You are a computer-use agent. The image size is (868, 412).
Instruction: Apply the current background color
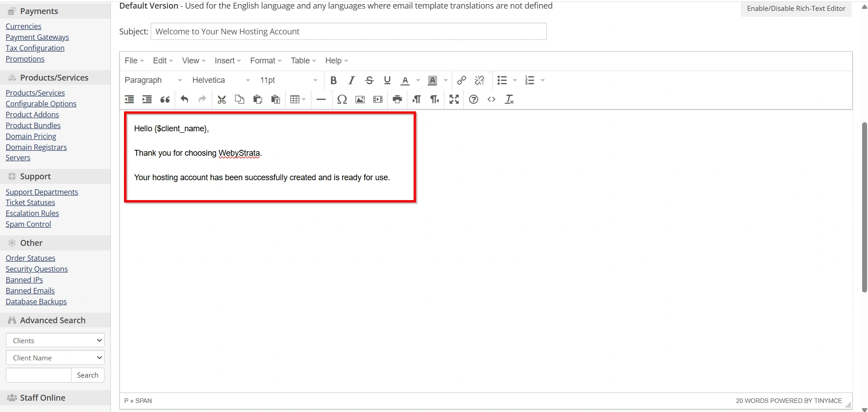pyautogui.click(x=433, y=81)
